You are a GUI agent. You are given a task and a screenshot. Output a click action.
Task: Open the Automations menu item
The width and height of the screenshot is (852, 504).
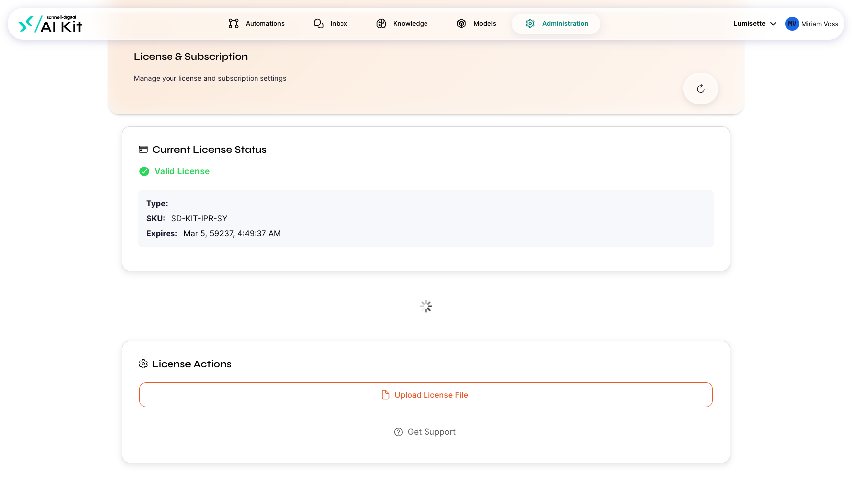(256, 23)
